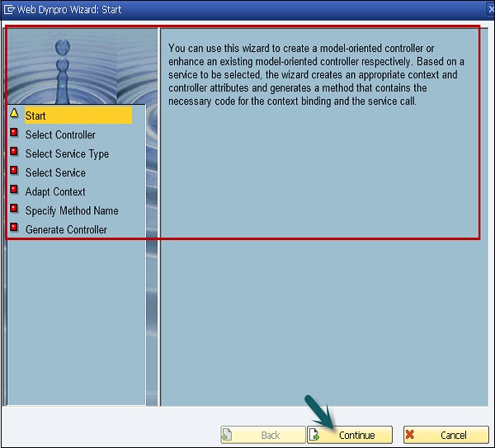Click the red icon beside Generate Controller

tap(14, 228)
